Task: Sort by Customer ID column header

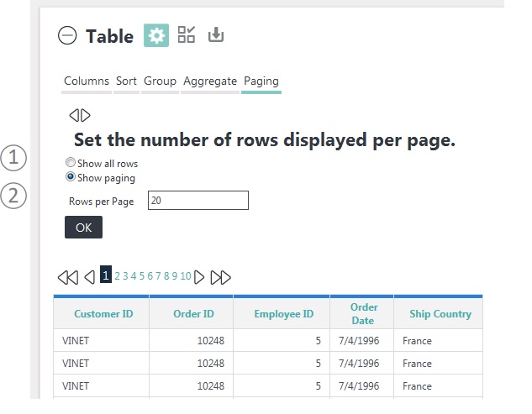Action: pyautogui.click(x=103, y=314)
